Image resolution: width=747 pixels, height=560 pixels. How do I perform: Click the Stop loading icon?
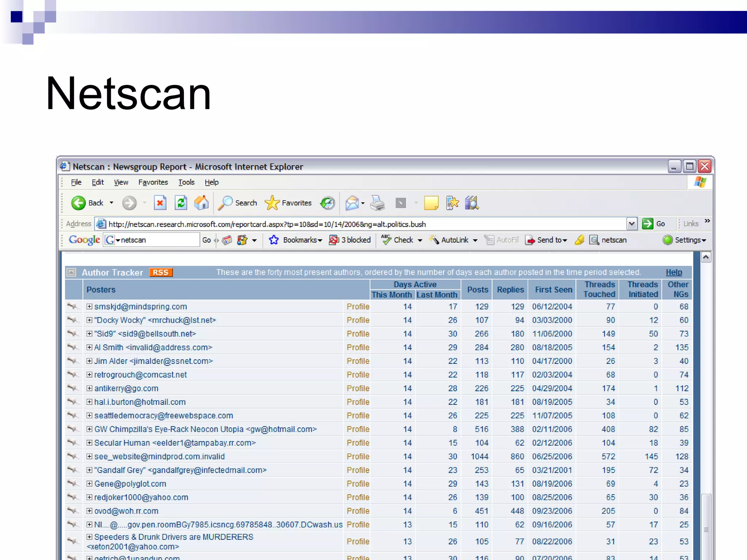160,203
